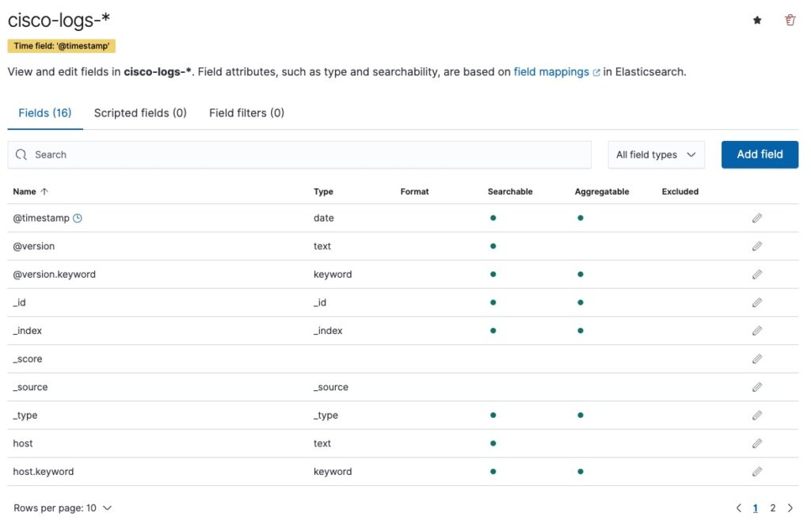Set cisco-logs-* as default index with star icon
This screenshot has height=532, width=811.
[x=756, y=20]
